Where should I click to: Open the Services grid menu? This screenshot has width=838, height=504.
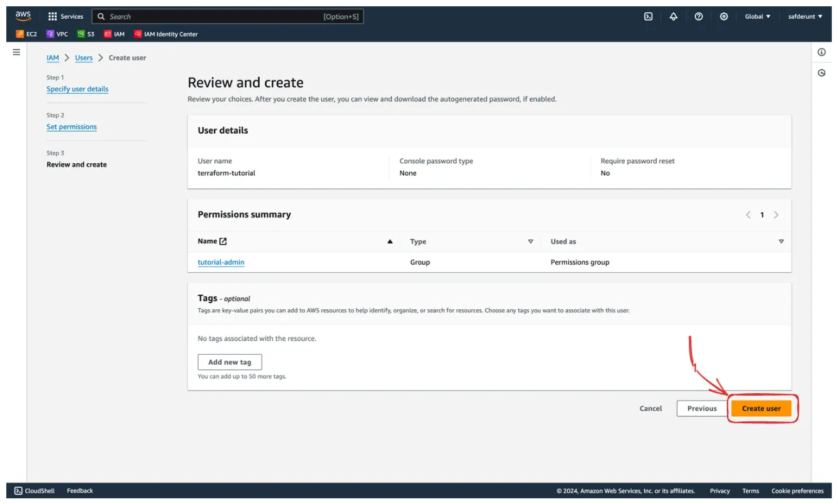pyautogui.click(x=66, y=16)
